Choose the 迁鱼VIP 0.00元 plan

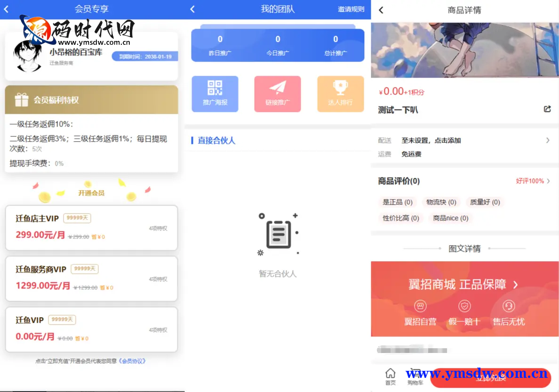click(x=91, y=329)
